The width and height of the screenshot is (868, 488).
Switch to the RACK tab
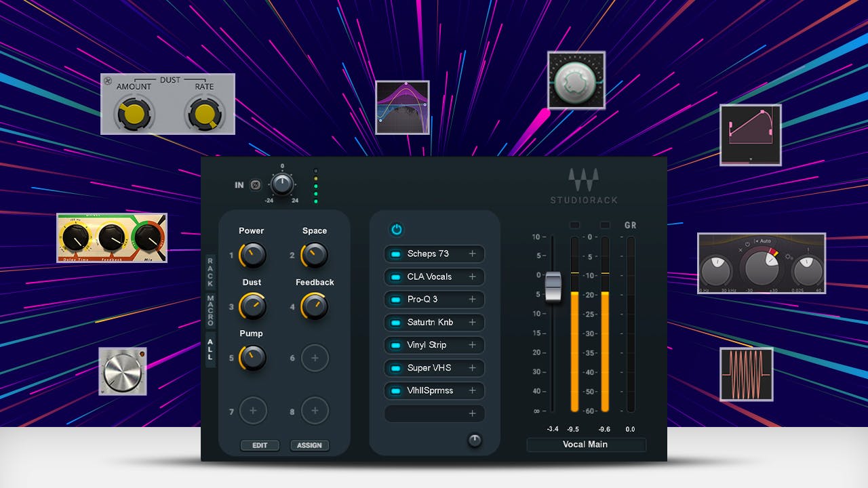pyautogui.click(x=210, y=272)
